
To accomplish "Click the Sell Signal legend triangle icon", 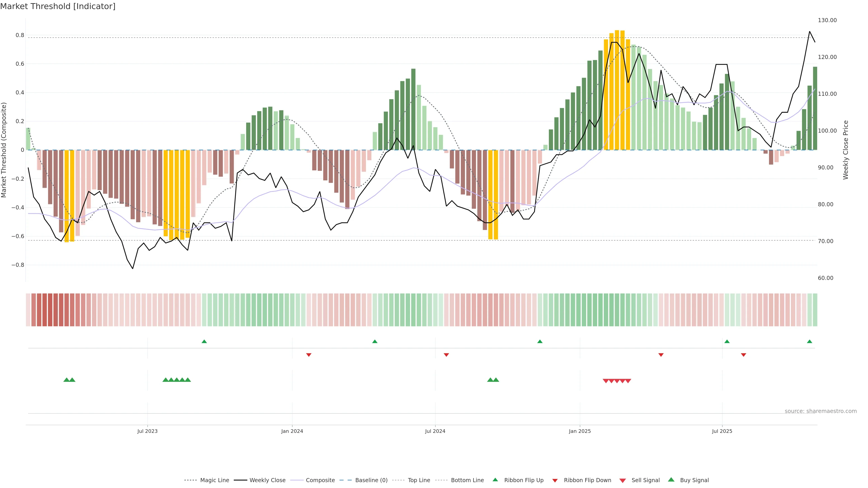I will (x=622, y=481).
